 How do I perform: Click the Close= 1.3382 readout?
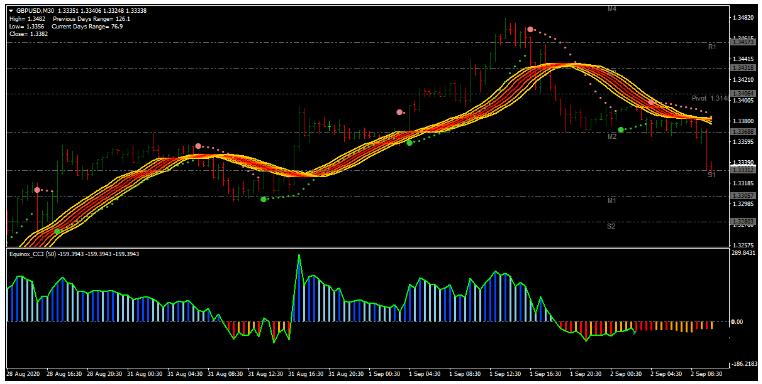pyautogui.click(x=28, y=34)
